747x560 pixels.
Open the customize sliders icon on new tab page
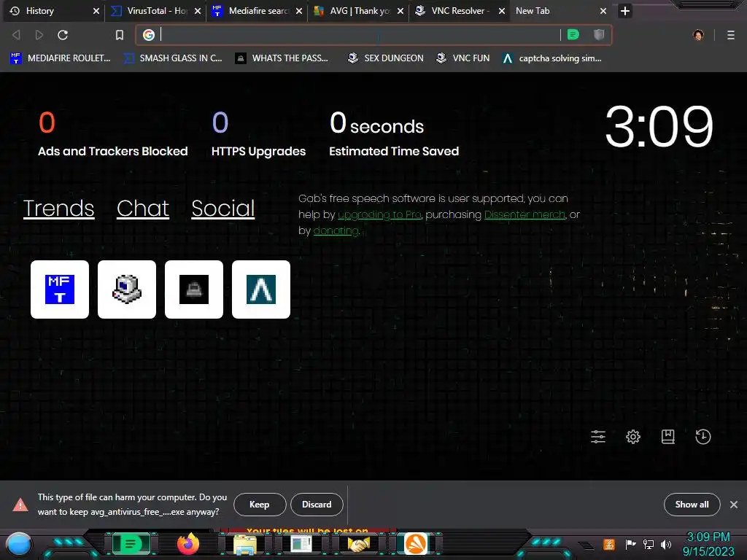pyautogui.click(x=598, y=437)
